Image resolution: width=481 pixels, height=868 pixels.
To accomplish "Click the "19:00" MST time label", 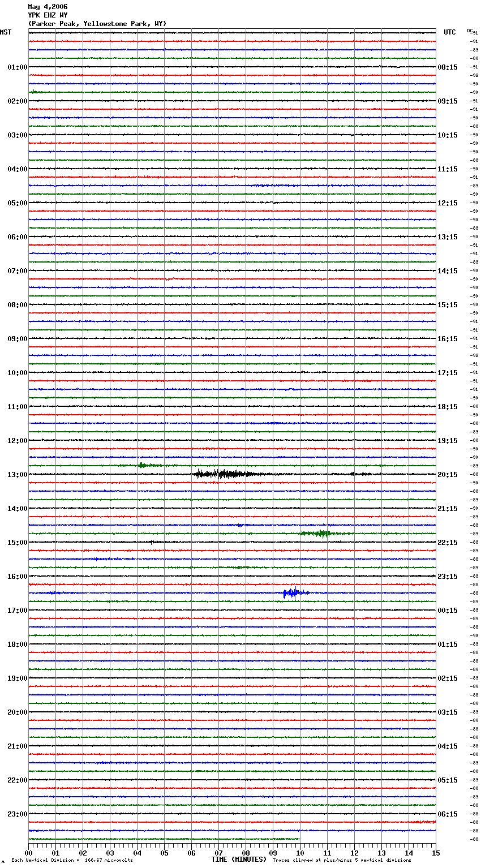I will 18,678.
